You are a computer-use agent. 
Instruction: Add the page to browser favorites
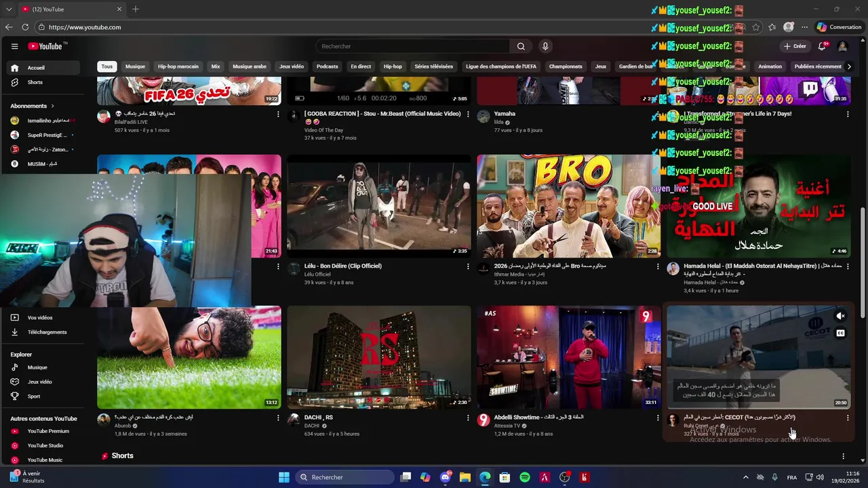pyautogui.click(x=755, y=27)
